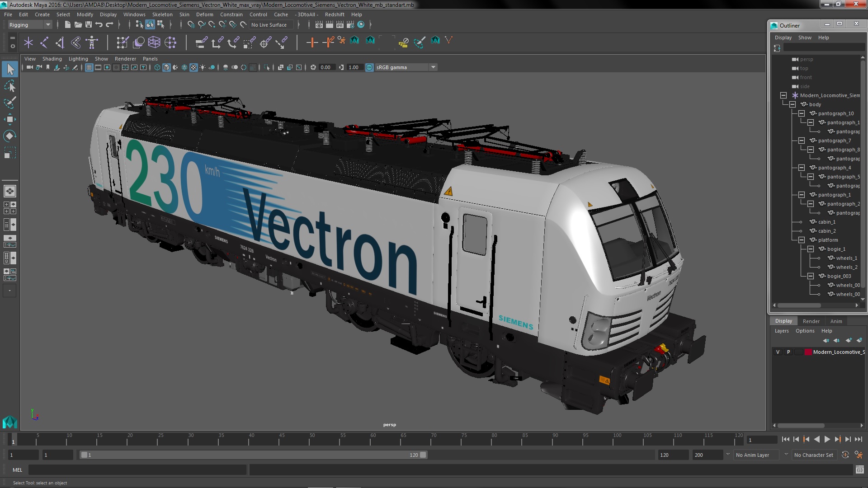The image size is (868, 488).
Task: Open viewport Shading menu
Action: (x=52, y=59)
